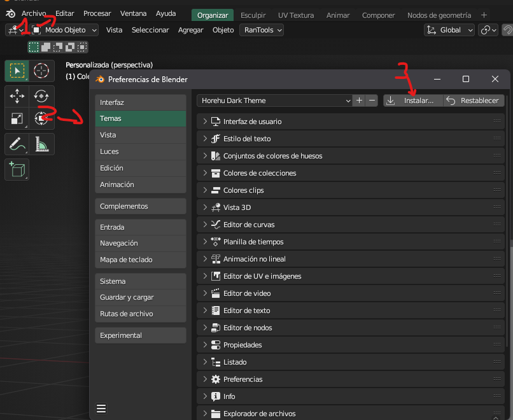Click the Explorador de archivos folder icon

coord(216,414)
